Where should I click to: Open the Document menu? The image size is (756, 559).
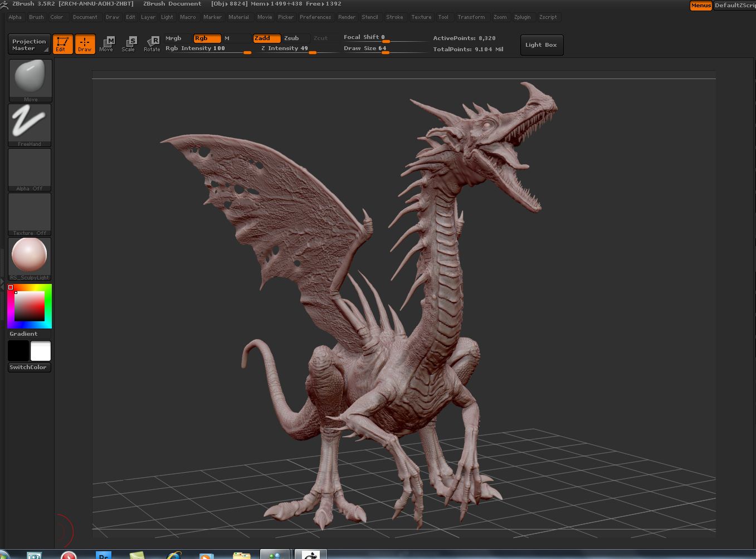coord(85,17)
